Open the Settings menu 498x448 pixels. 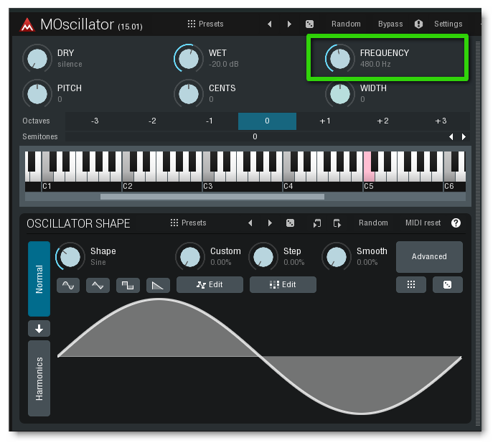click(x=448, y=24)
